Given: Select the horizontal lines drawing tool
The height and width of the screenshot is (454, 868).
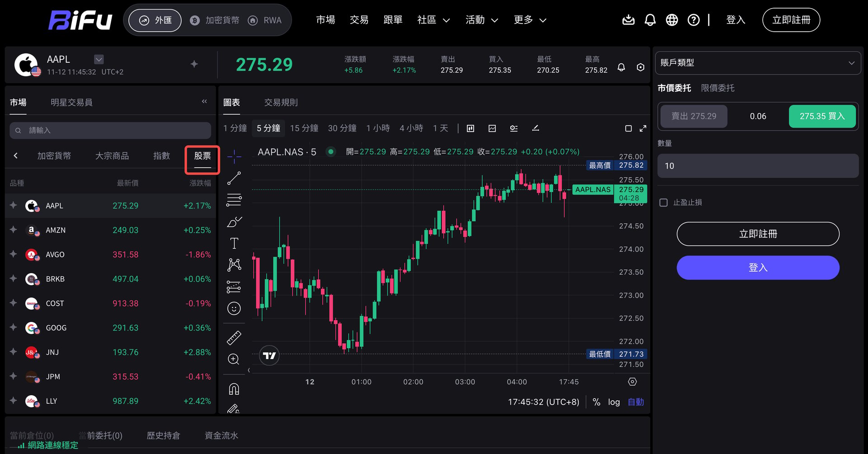Looking at the screenshot, I should click(x=234, y=200).
